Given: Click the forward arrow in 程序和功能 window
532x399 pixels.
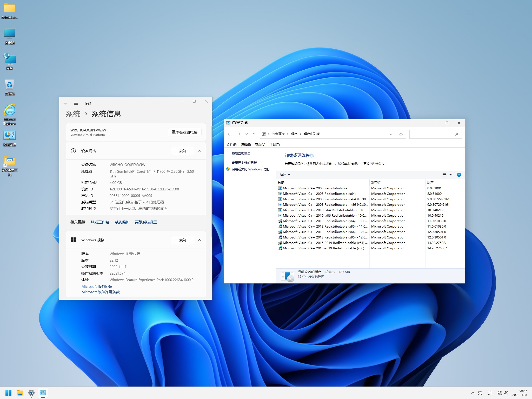Looking at the screenshot, I should point(239,134).
